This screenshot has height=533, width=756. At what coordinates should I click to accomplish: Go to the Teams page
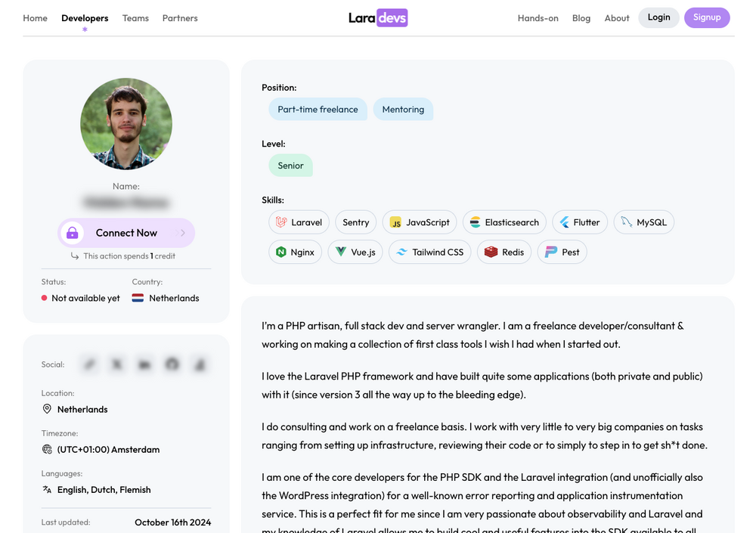click(135, 18)
